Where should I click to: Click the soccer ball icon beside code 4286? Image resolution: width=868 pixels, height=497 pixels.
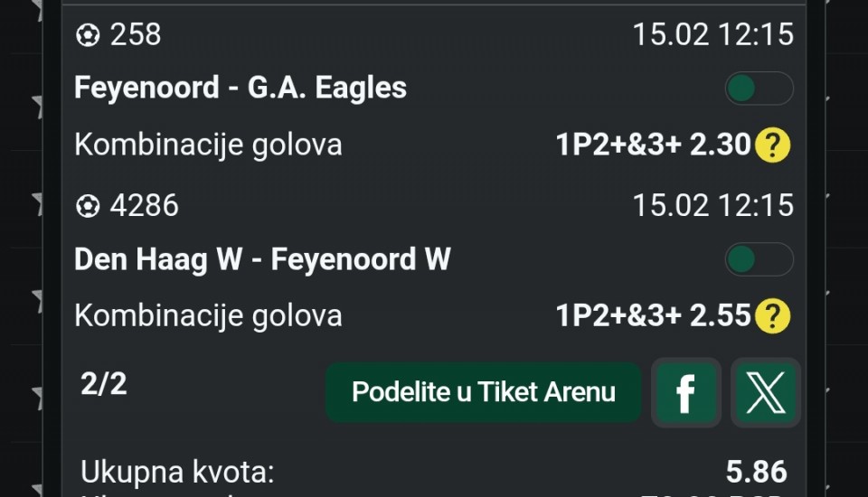coord(88,206)
